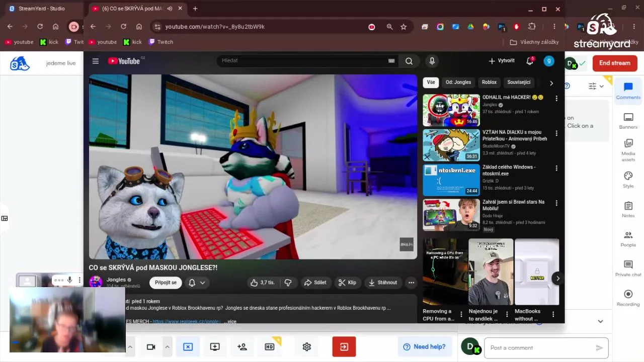The width and height of the screenshot is (644, 362).
Task: Open options menu for ODHALIL mé HACKER! video
Action: tap(556, 99)
